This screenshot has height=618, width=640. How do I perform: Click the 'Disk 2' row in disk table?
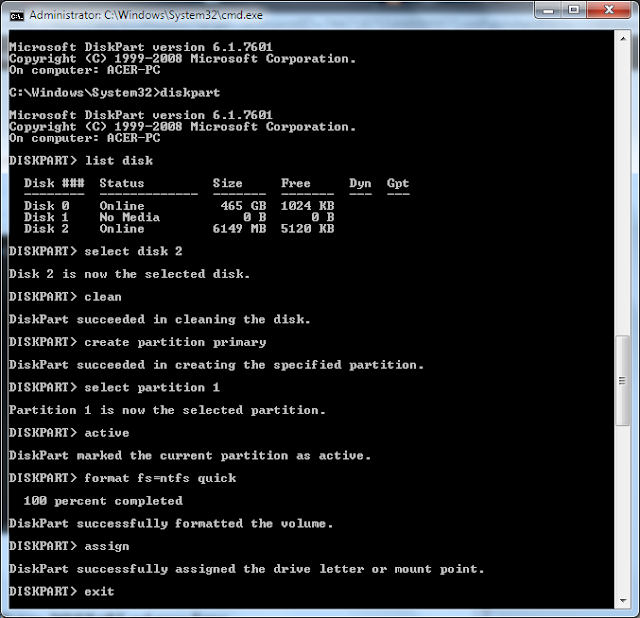pos(179,229)
